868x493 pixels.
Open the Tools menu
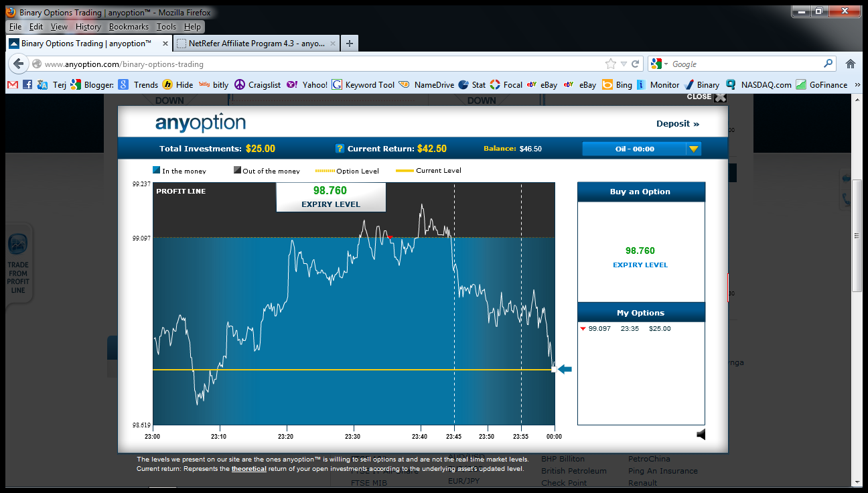166,27
